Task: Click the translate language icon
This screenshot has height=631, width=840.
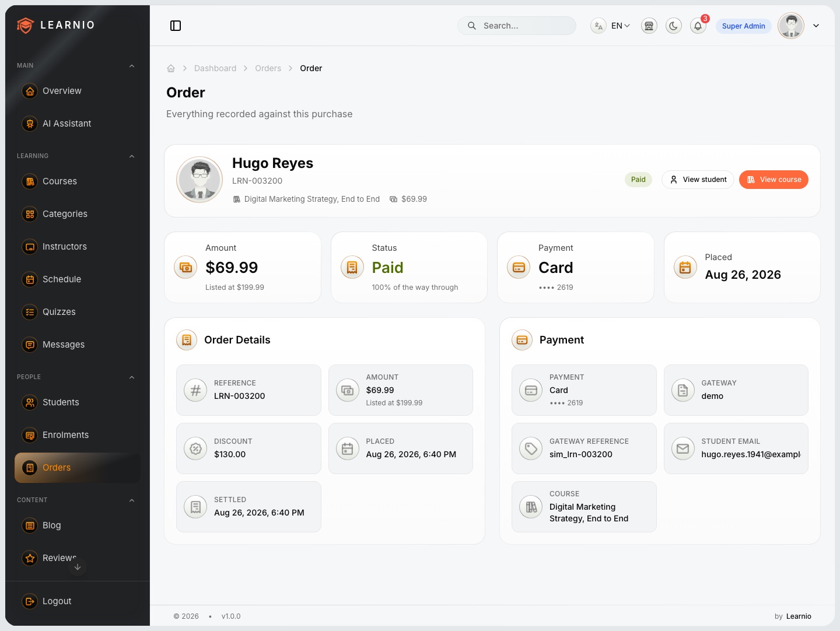Action: [x=598, y=26]
